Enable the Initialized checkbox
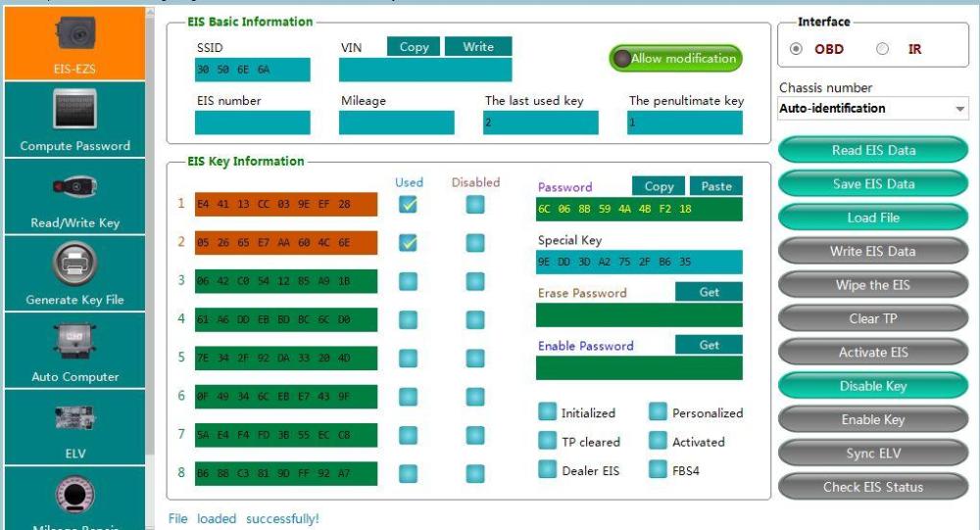The height and width of the screenshot is (530, 980). point(548,413)
